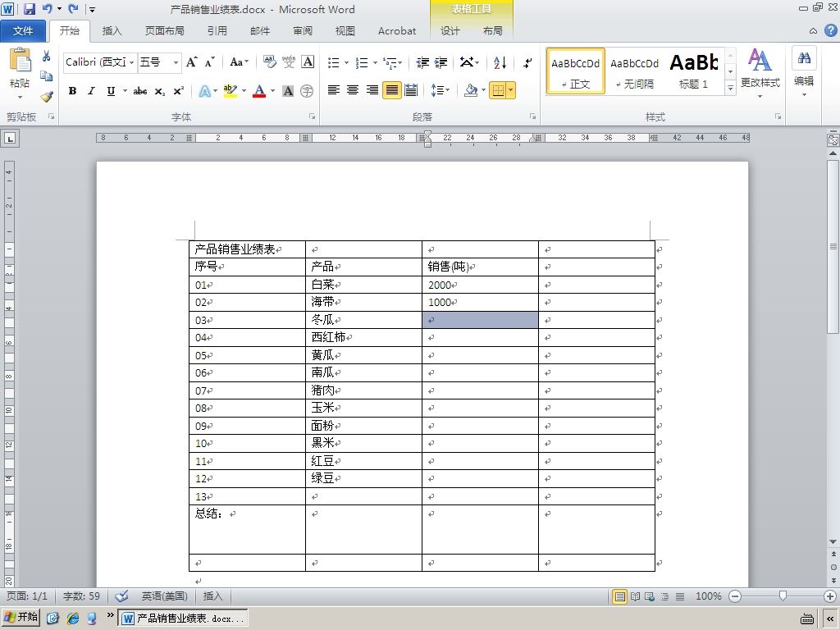Image resolution: width=840 pixels, height=630 pixels.
Task: Open the 文件 File tab
Action: 23,31
